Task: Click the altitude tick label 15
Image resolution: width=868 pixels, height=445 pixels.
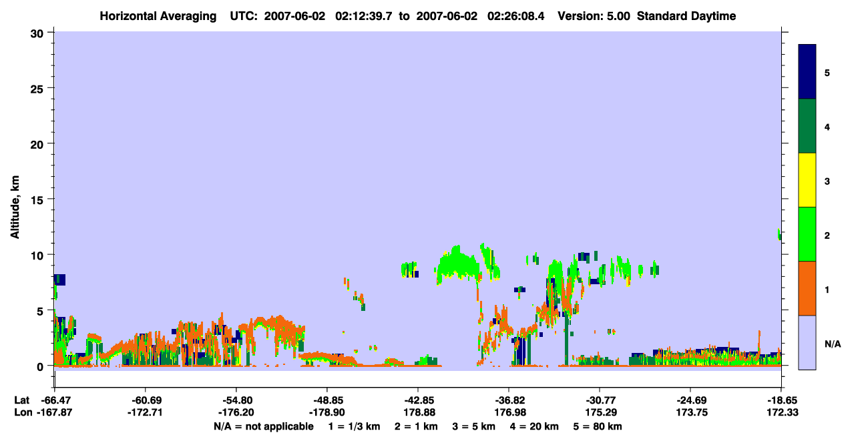Action: 39,199
